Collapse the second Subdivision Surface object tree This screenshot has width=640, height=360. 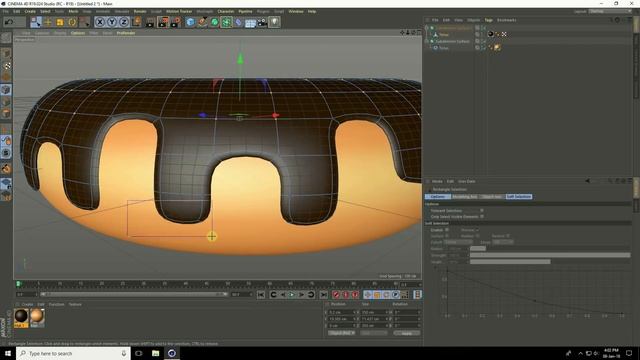(427, 41)
